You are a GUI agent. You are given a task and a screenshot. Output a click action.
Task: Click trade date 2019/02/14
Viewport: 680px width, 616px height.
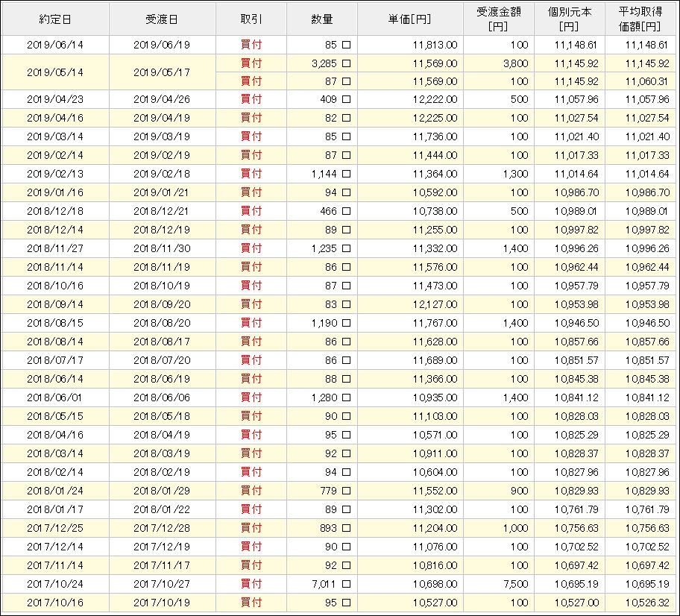coord(55,155)
